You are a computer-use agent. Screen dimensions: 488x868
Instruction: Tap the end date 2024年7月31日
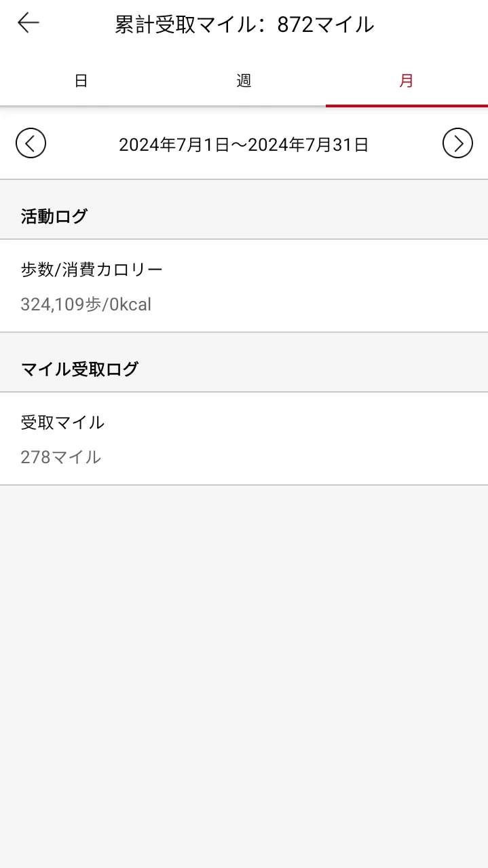tap(308, 144)
